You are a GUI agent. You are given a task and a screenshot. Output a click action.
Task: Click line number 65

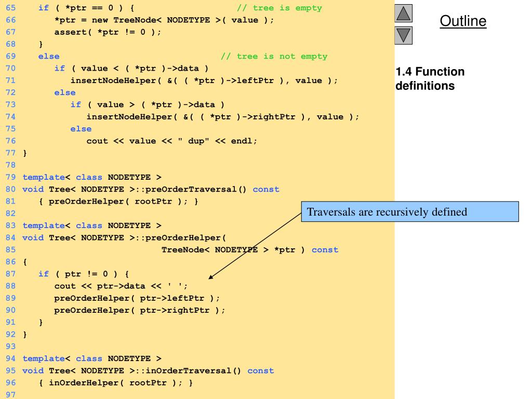10,8
